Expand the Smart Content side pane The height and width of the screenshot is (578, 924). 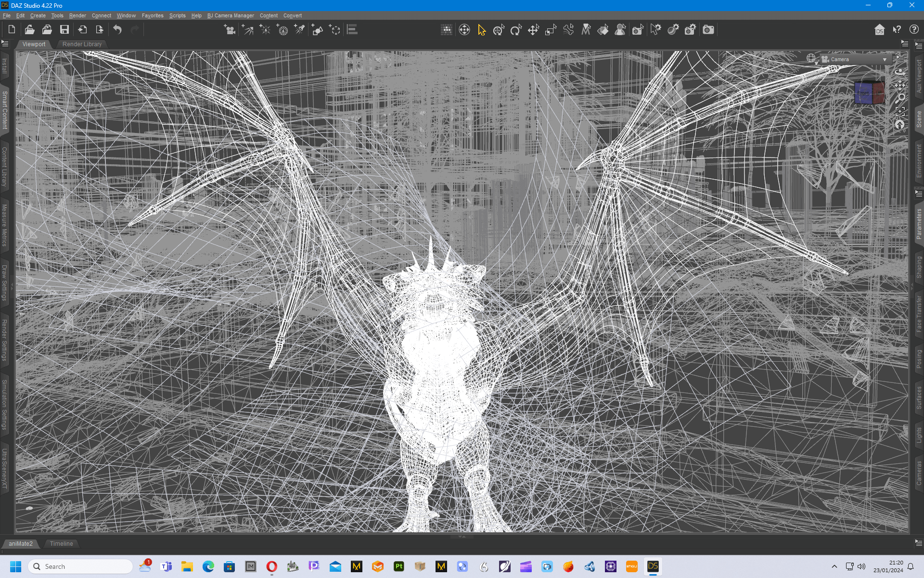(5, 110)
